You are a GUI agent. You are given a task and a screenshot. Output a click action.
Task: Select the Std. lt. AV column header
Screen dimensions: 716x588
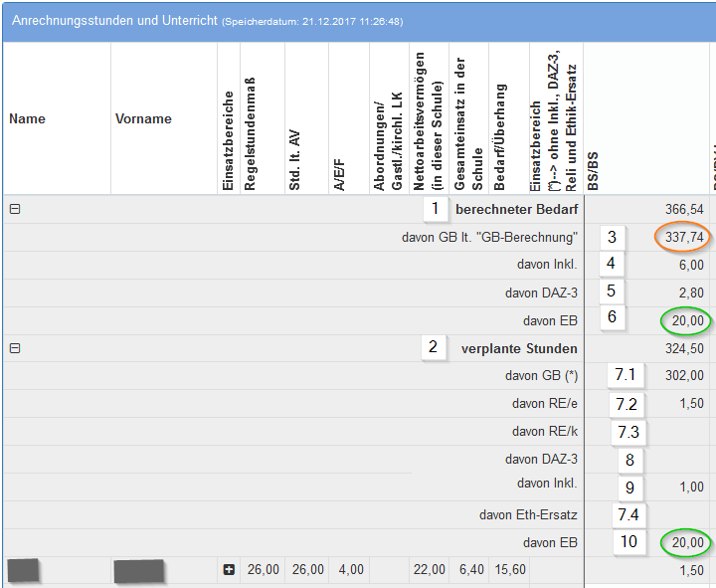pos(293,157)
